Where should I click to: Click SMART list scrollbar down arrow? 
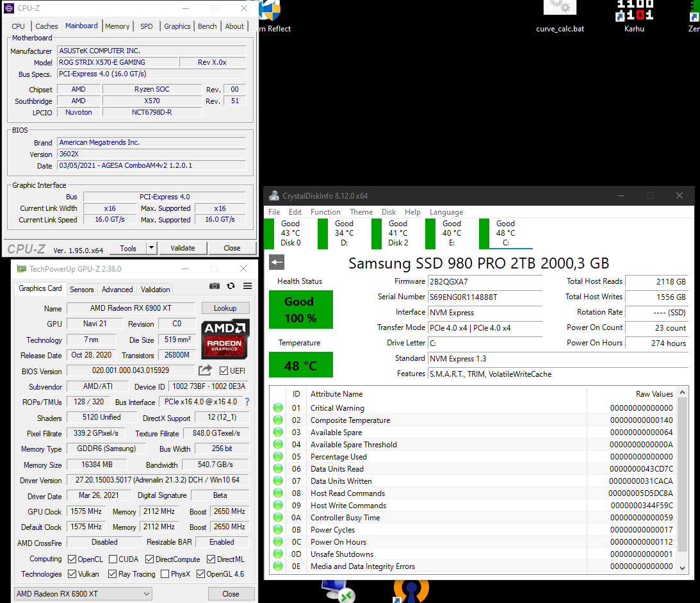pos(682,568)
